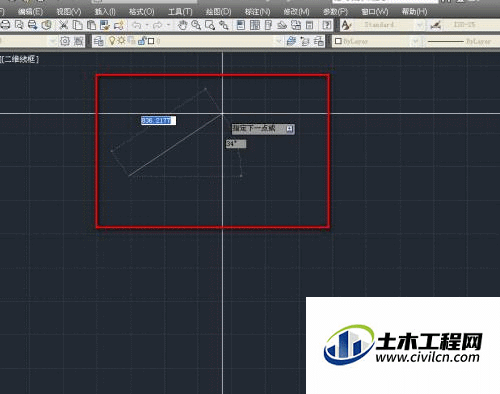Open the 窗口(W) menu

pyautogui.click(x=375, y=12)
